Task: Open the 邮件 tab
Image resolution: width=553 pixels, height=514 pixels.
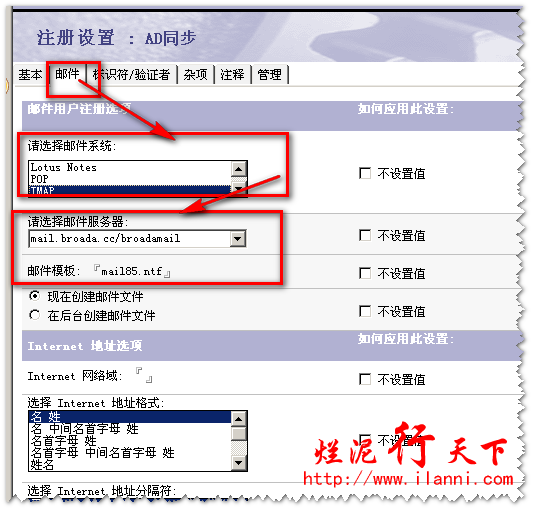Action: [67, 74]
